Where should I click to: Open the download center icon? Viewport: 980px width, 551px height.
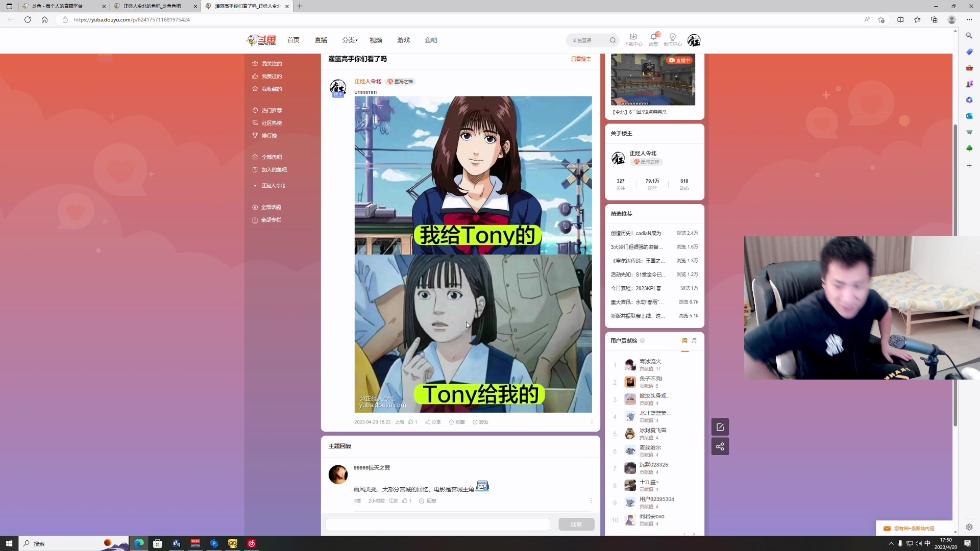point(633,39)
